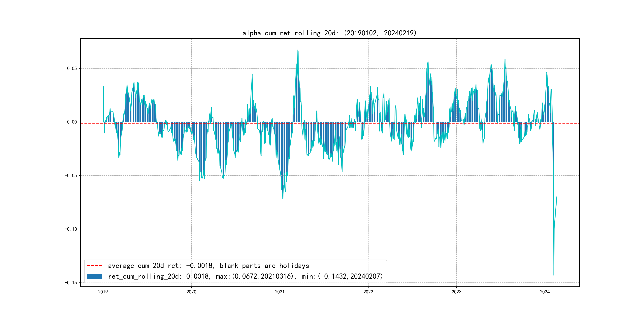644x322 pixels.
Task: Click the -0.10 y-axis tick label
Action: (71, 229)
